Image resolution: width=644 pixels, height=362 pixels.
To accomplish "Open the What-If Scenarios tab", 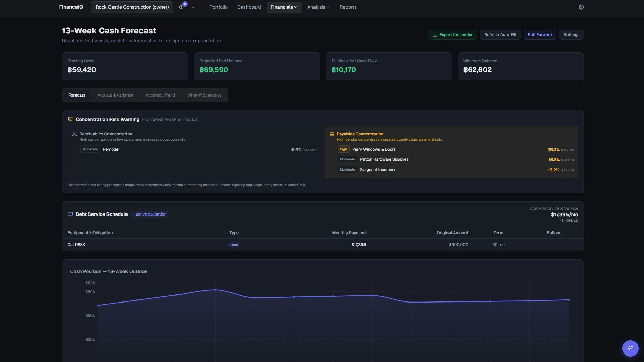I will click(x=204, y=95).
